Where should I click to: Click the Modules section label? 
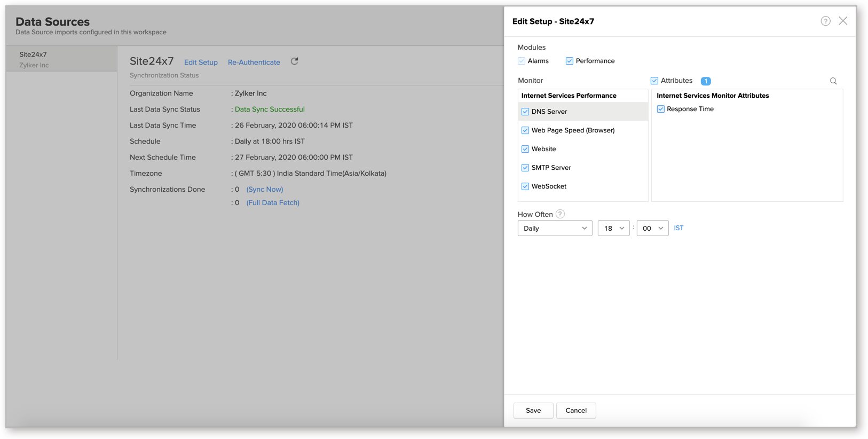(x=532, y=48)
